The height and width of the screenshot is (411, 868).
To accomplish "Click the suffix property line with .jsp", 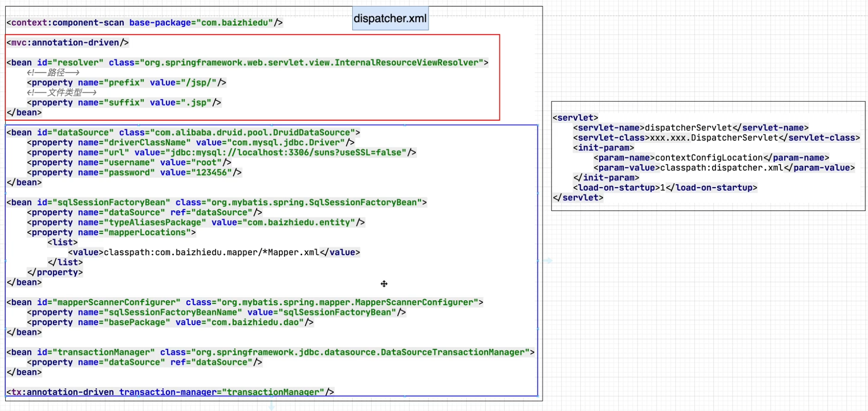I will pyautogui.click(x=124, y=103).
